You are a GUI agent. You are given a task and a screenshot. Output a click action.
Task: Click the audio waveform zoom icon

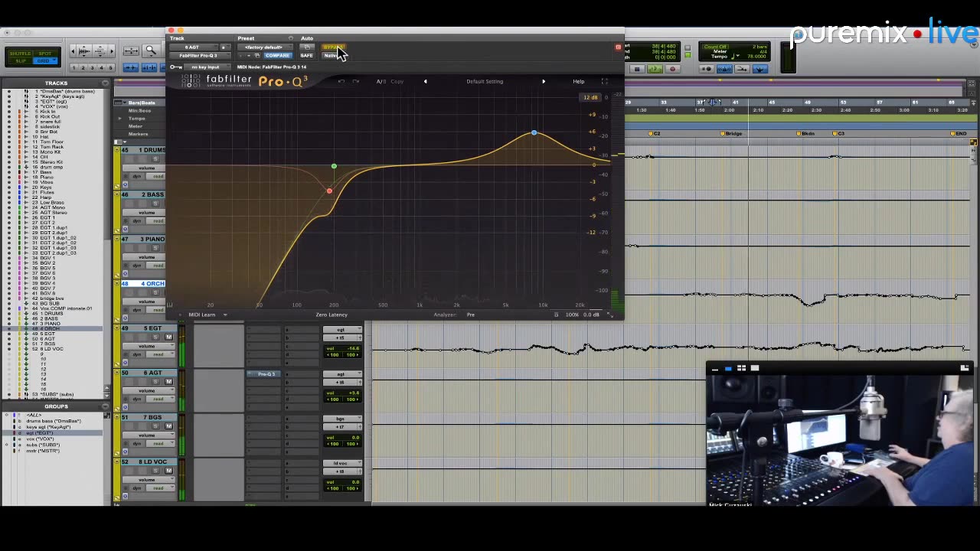84,51
